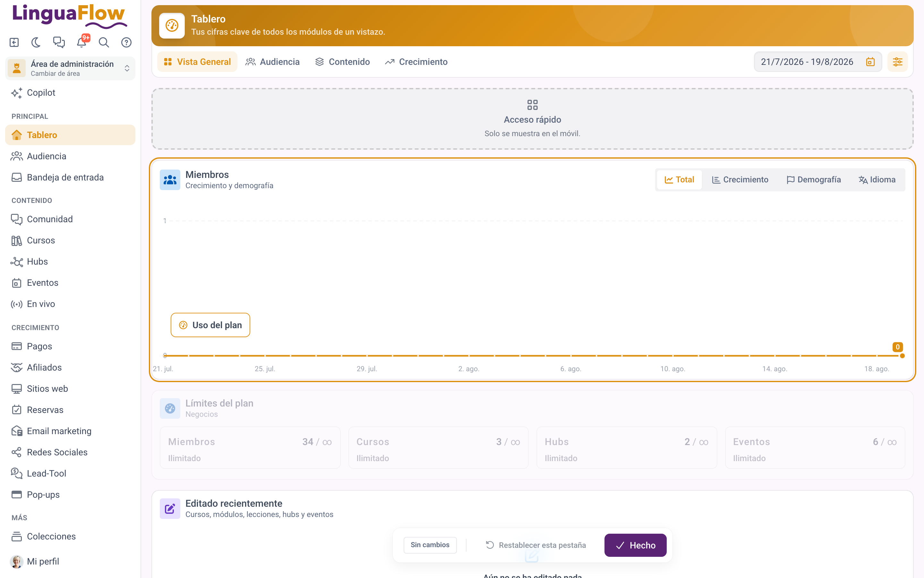Open the chat messages icon
Viewport: 924px width, 578px height.
click(59, 42)
